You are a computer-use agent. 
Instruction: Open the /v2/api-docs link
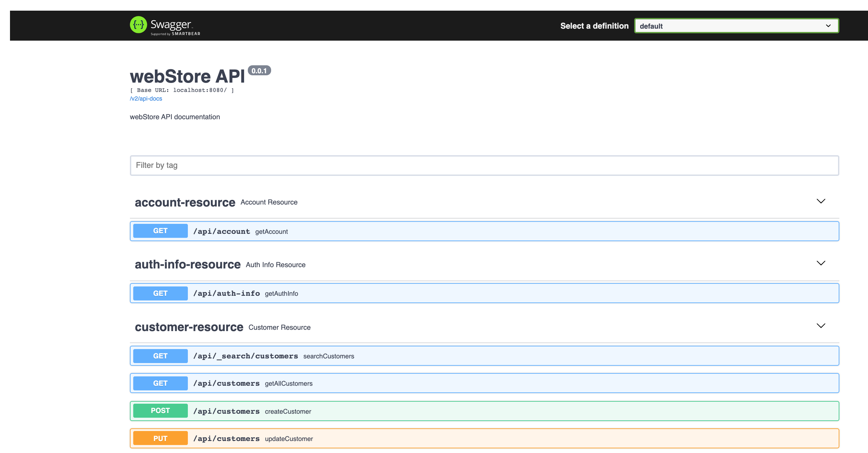(x=146, y=99)
